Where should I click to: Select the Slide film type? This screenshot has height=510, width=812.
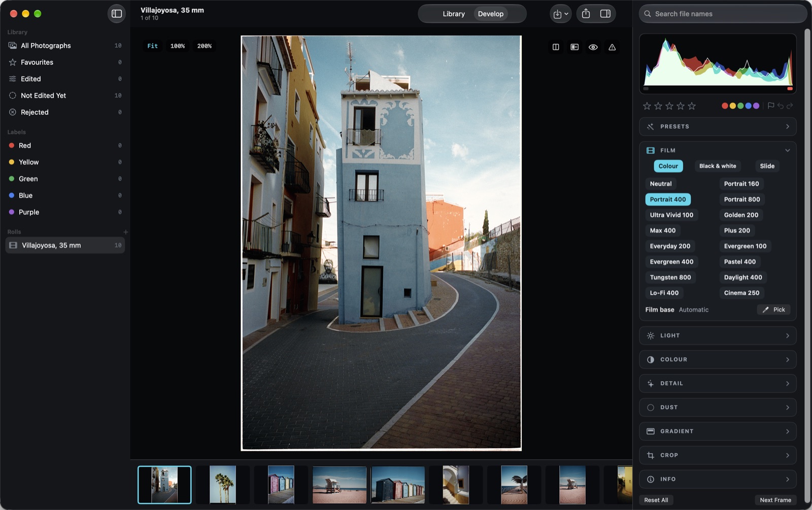(x=767, y=166)
